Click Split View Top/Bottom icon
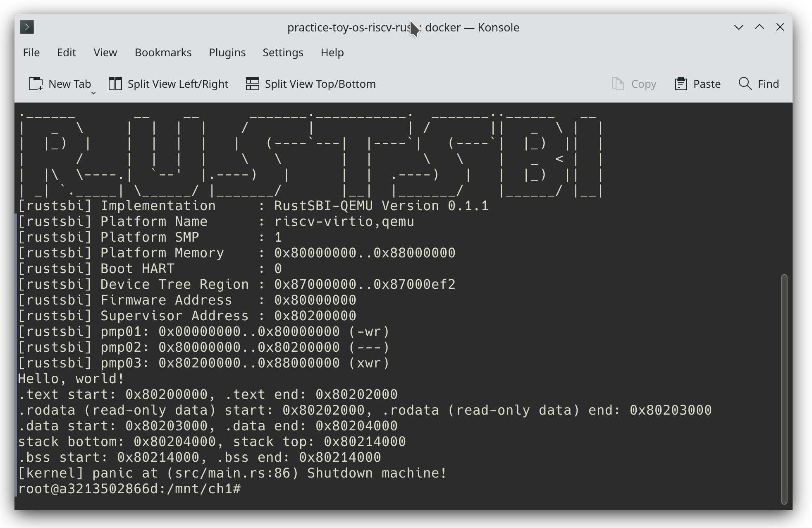 (252, 84)
